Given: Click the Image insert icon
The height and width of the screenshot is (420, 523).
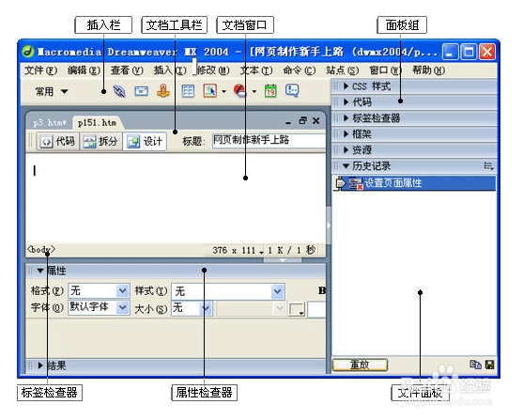Looking at the screenshot, I should [x=210, y=91].
